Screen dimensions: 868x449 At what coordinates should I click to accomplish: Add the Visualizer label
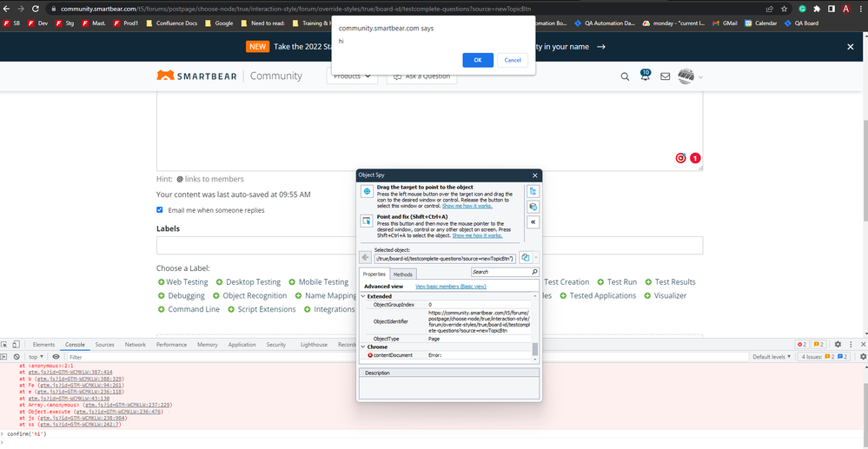pyautogui.click(x=666, y=295)
